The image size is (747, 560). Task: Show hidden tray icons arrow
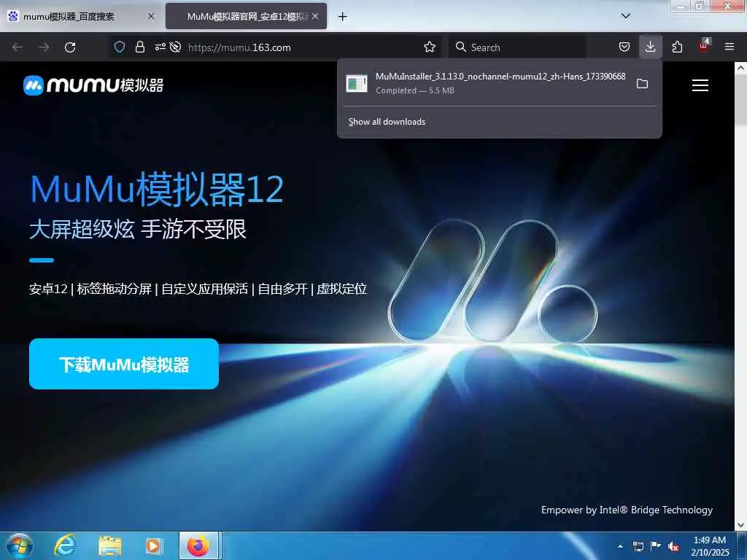coord(620,546)
